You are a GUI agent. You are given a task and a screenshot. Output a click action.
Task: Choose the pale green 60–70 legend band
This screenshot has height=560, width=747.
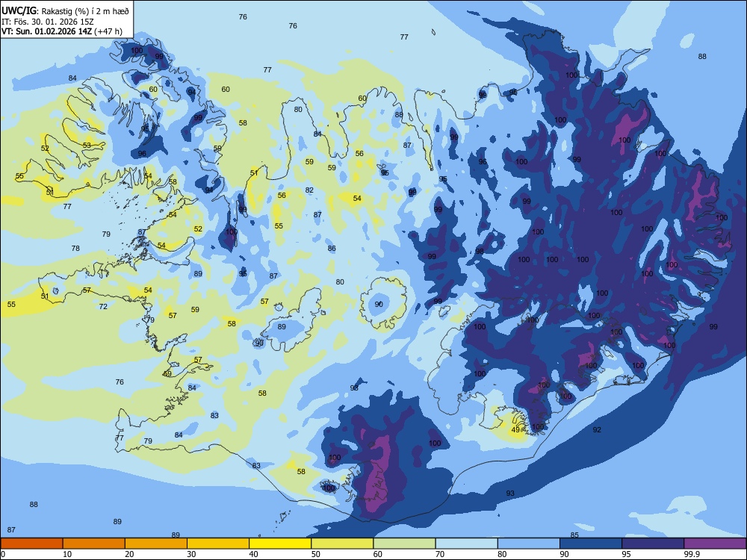click(x=404, y=544)
